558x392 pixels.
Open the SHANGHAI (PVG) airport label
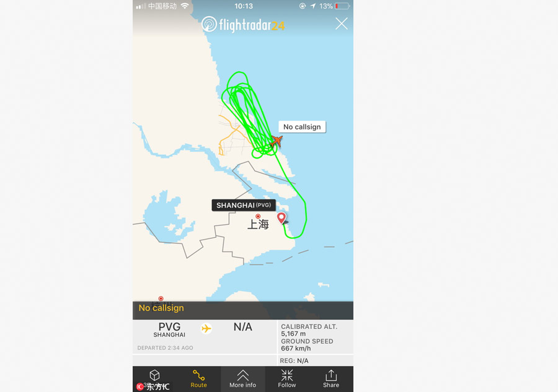click(x=244, y=205)
